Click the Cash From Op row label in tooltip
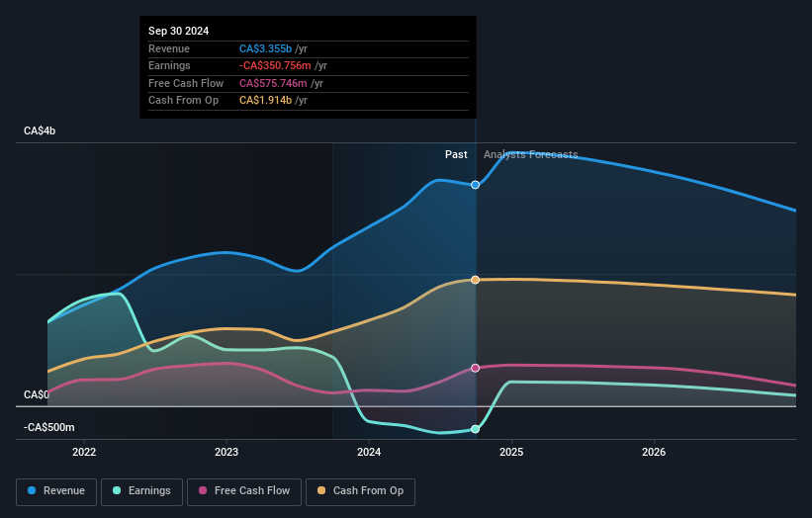This screenshot has height=518, width=812. click(x=183, y=101)
